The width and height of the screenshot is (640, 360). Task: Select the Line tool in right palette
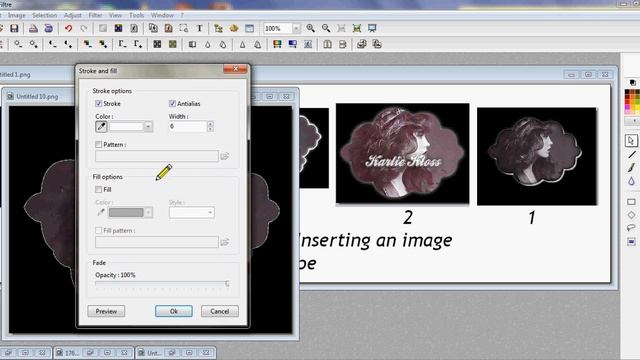pos(632,155)
